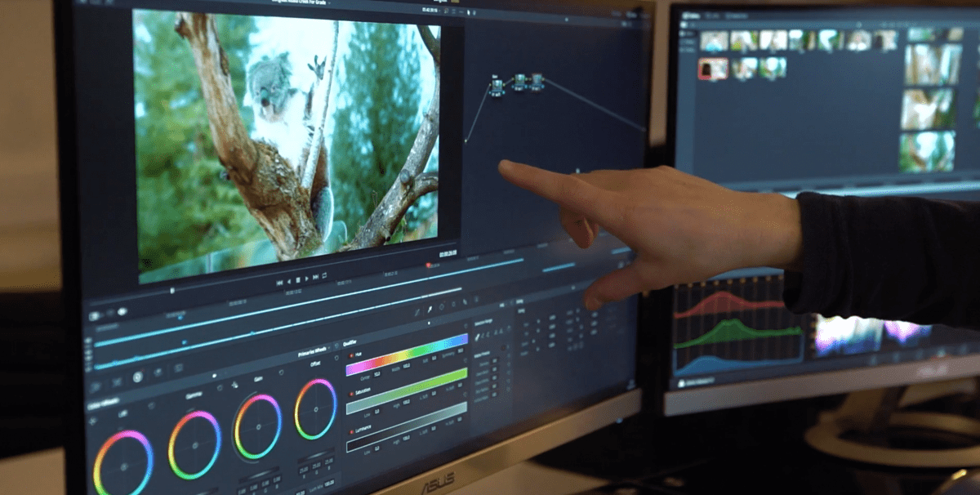Toggle the red Saturation enable dot

click(x=351, y=394)
